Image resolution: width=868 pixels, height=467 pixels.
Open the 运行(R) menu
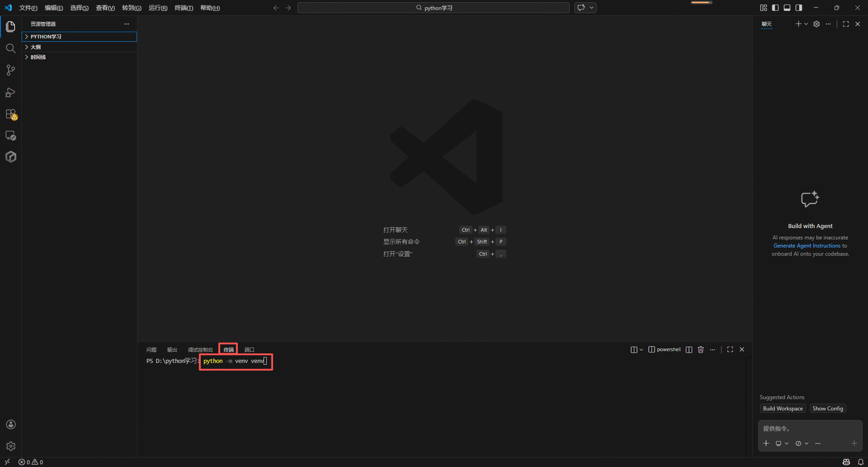[158, 8]
